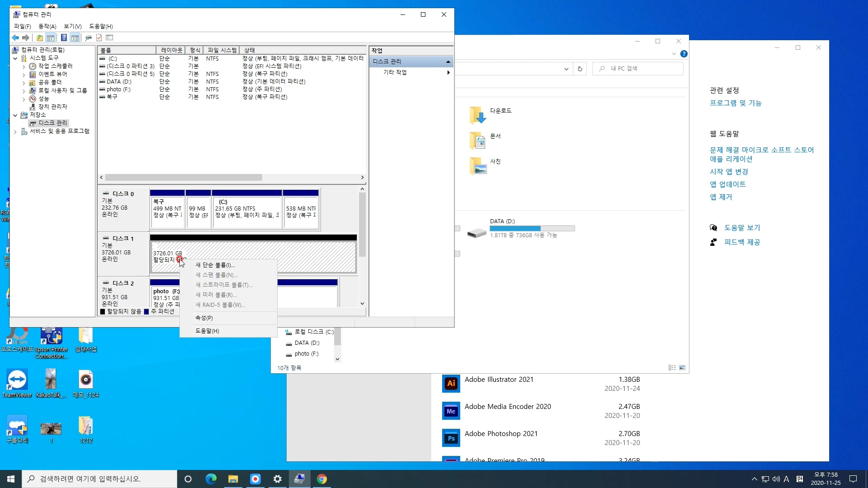The image size is (868, 488).
Task: Collapse the 시스템 도구 tree node
Action: [15, 58]
